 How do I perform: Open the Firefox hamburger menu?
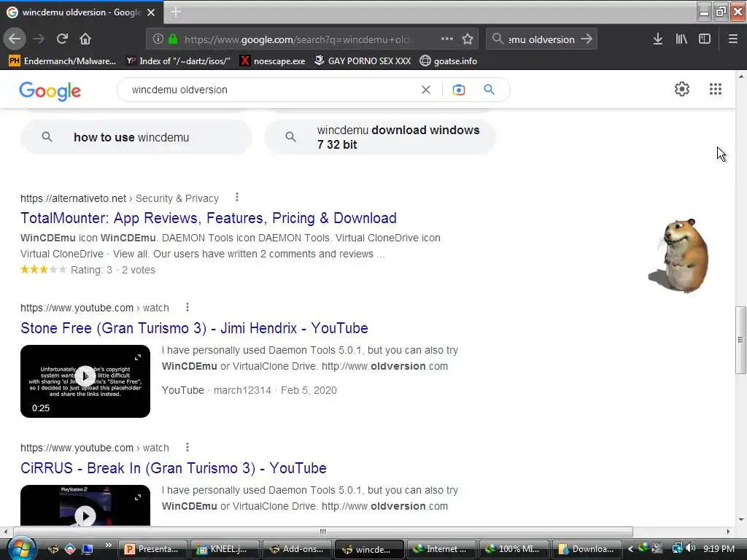[733, 39]
